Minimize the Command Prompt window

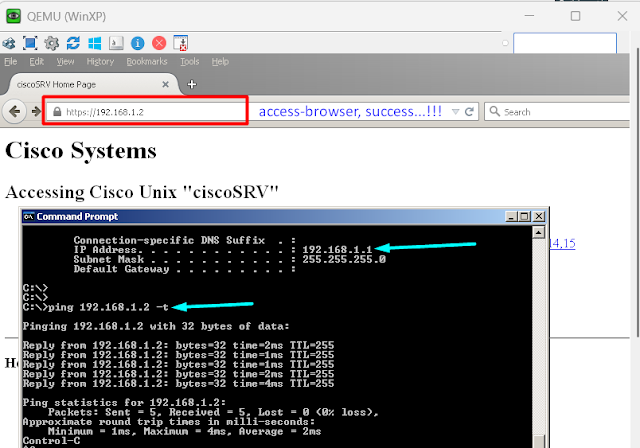511,217
